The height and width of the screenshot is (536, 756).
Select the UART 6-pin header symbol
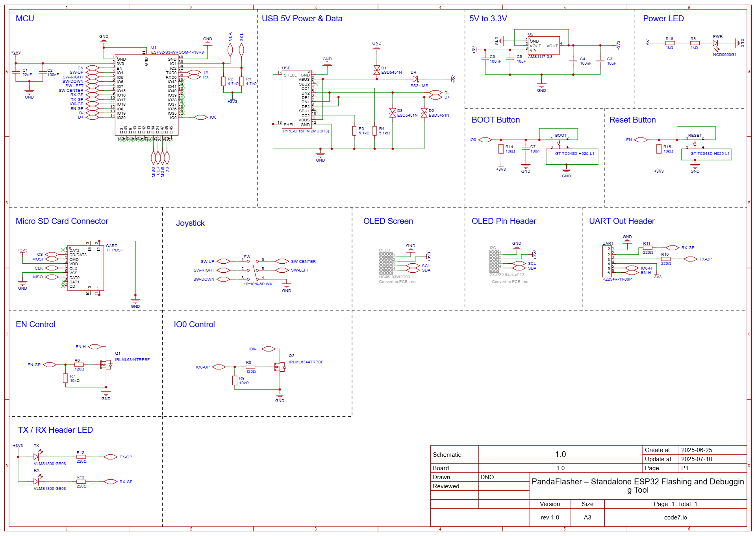(x=607, y=261)
